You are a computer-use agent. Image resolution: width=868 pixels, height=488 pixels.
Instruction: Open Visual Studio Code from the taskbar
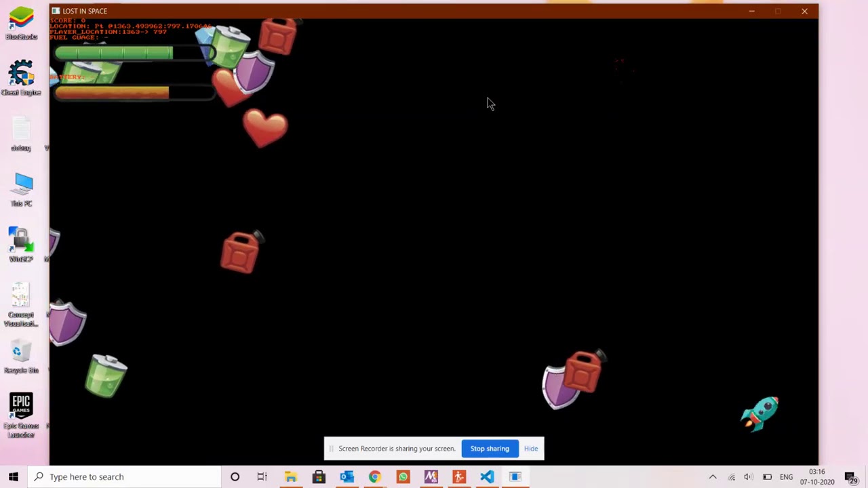487,476
